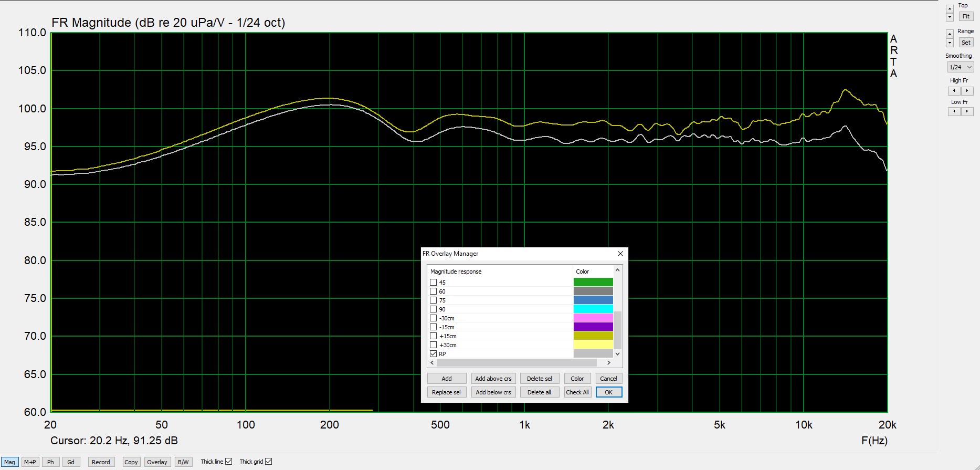Switch to the Ph phase view
The height and width of the screenshot is (470, 980).
[50, 462]
